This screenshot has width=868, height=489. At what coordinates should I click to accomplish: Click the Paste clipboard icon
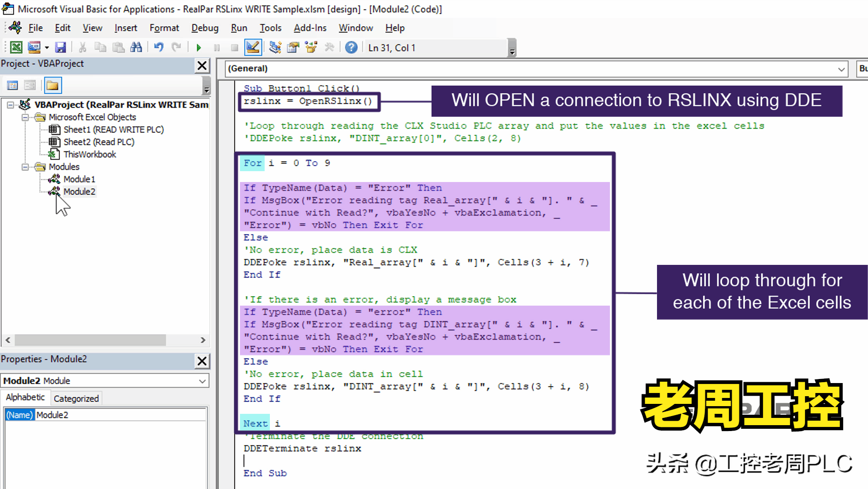[x=118, y=48]
